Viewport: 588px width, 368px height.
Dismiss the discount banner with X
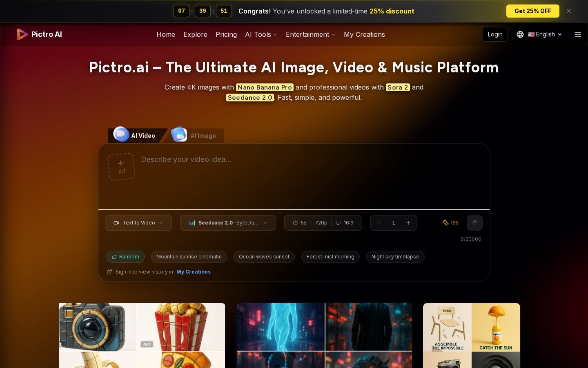569,11
